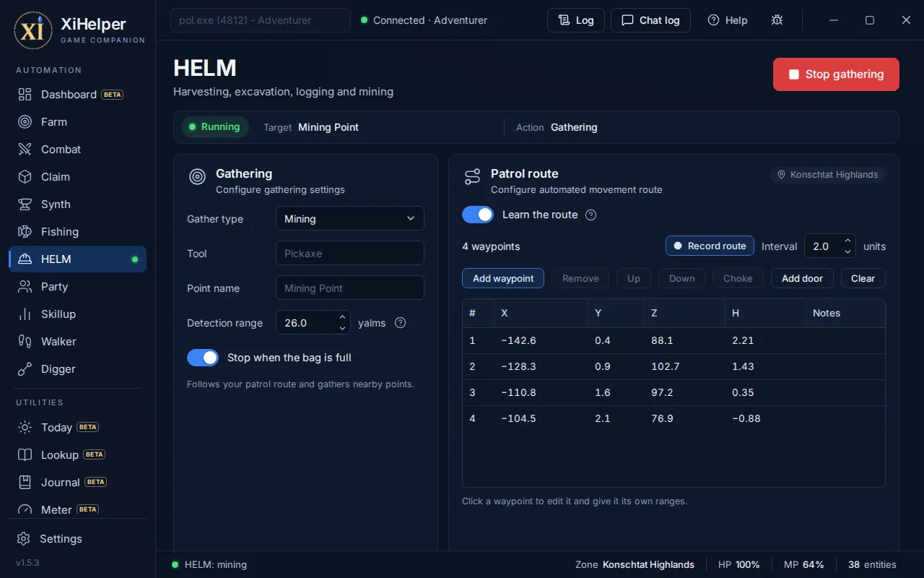
Task: Click Add waypoint button
Action: 503,278
